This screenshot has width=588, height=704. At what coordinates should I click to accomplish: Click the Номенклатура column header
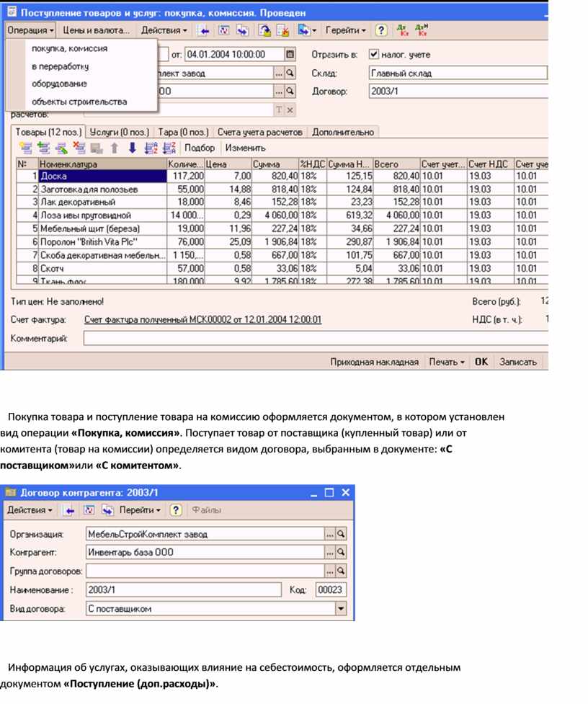[x=102, y=164]
